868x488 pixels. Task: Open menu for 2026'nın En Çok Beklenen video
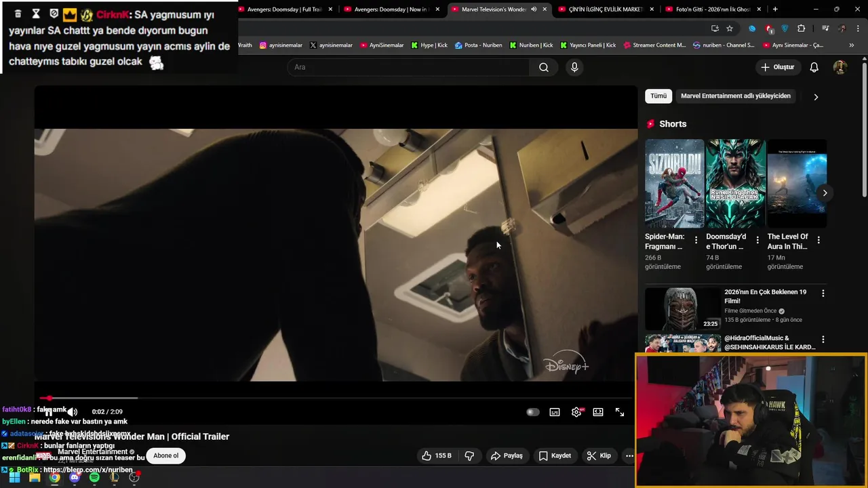(823, 293)
